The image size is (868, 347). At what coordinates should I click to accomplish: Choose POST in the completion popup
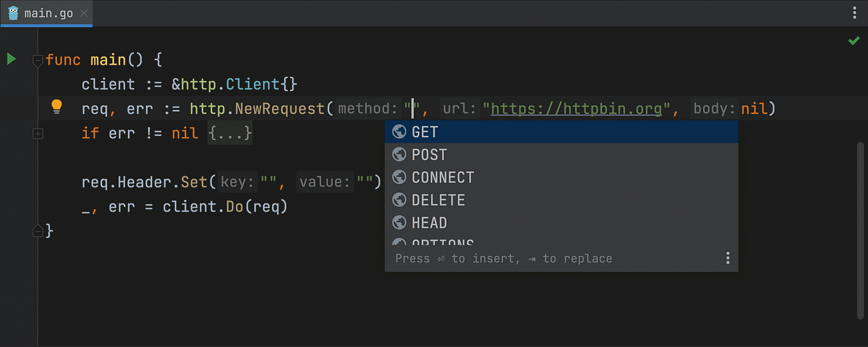[x=429, y=154]
